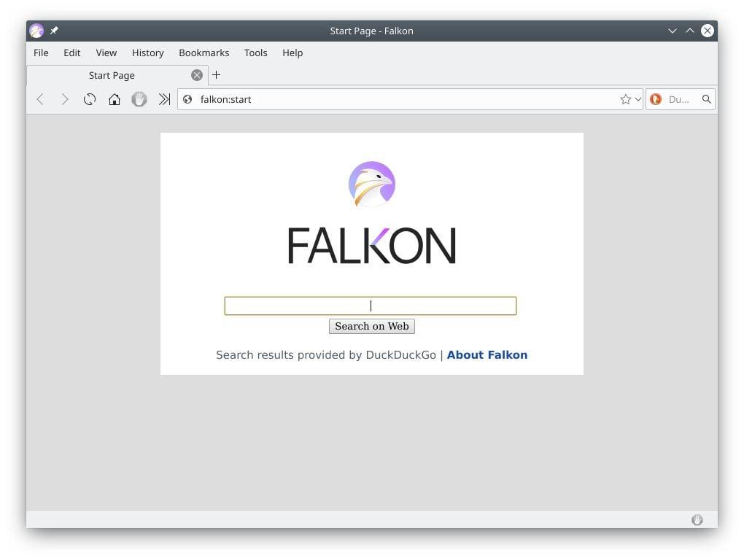Minimize the Falkon window

coord(673,31)
